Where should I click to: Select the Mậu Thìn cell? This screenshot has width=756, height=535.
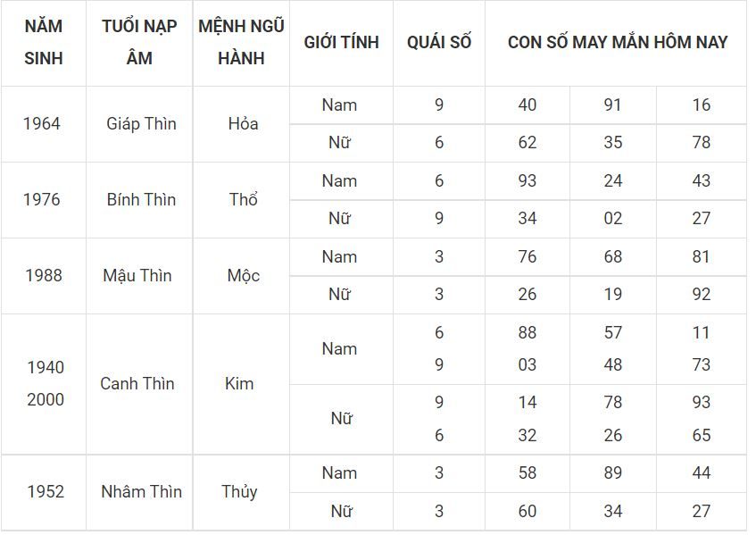point(137,275)
